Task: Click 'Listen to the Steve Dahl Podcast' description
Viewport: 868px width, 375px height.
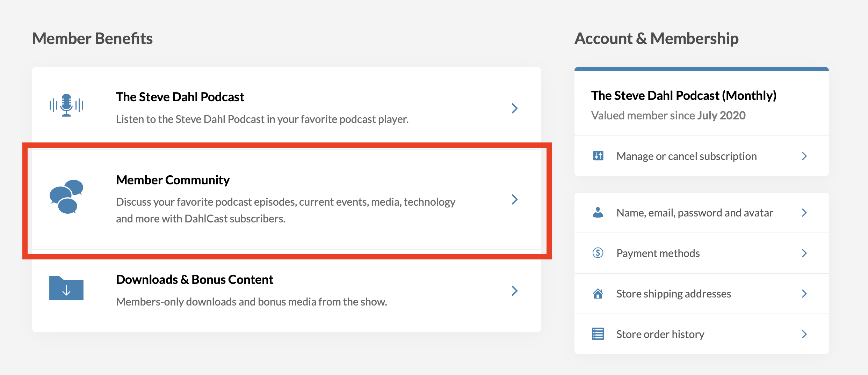Action: tap(262, 119)
